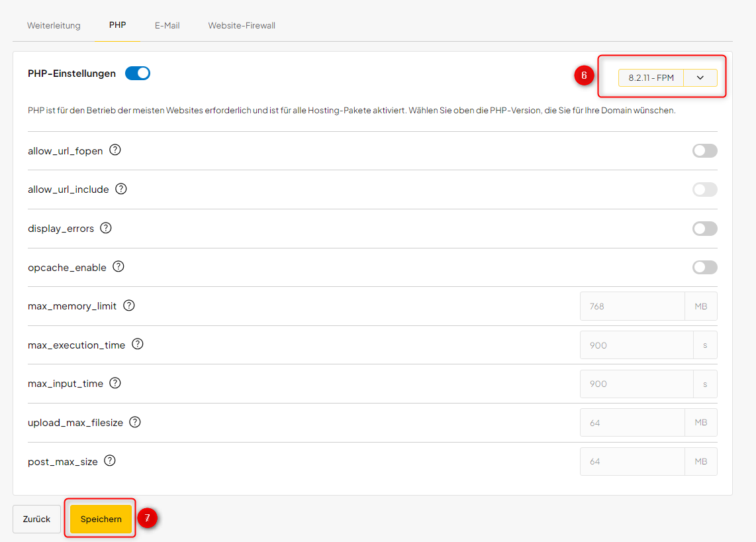The width and height of the screenshot is (756, 542).
Task: Enable the allow_url_fopen switch
Action: pyautogui.click(x=705, y=150)
